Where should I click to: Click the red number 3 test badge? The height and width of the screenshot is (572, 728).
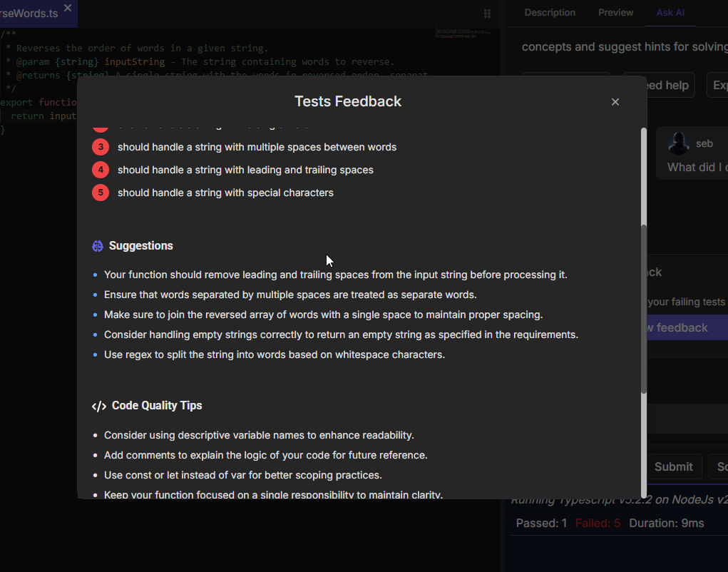[x=101, y=147]
